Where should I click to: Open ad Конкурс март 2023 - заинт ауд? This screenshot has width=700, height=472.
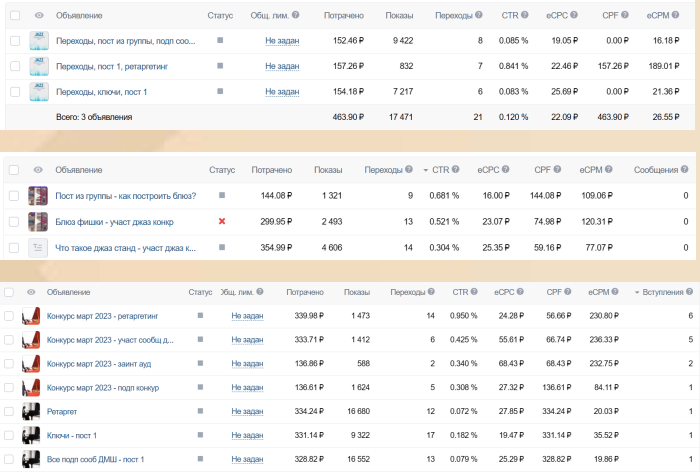click(x=99, y=364)
